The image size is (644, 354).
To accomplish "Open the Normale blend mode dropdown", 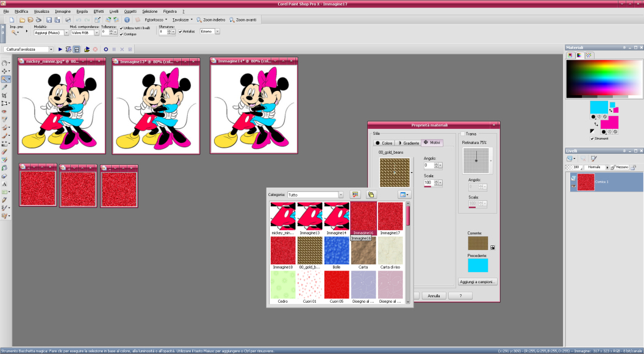I will coord(596,167).
